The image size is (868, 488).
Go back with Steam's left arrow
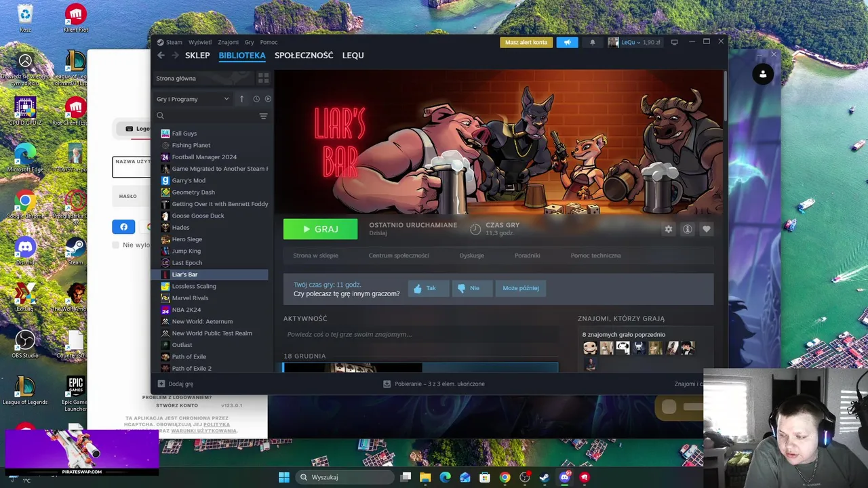[x=161, y=56]
